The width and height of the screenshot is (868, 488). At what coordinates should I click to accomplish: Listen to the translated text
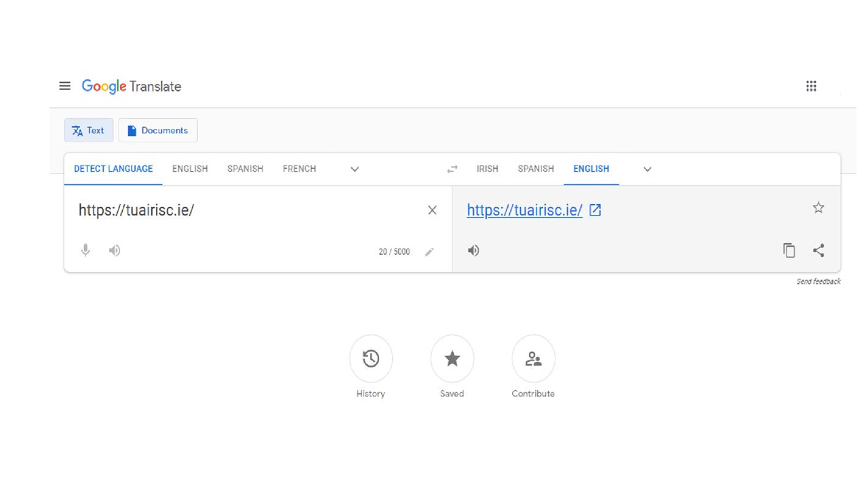[x=473, y=251]
